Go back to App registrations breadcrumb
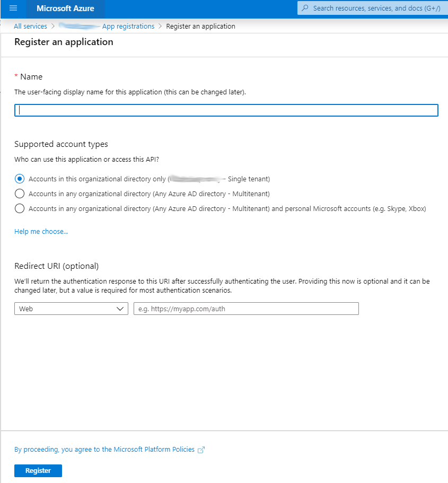448x483 pixels. (x=128, y=27)
